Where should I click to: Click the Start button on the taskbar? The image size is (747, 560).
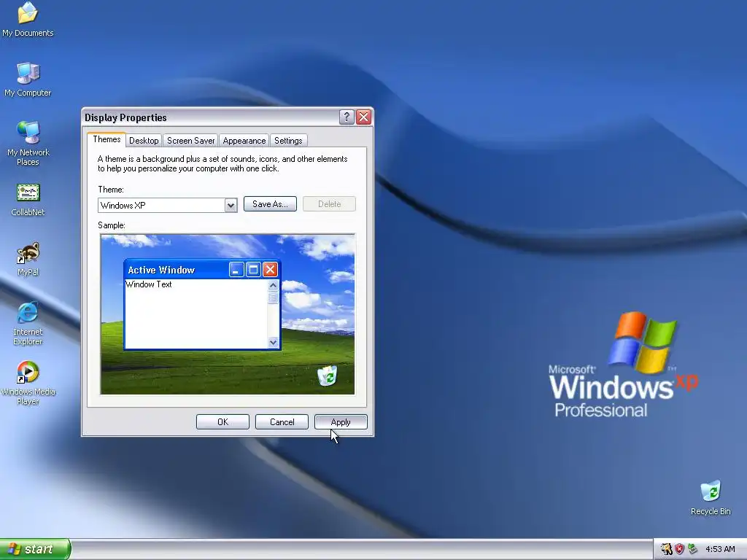(x=35, y=549)
